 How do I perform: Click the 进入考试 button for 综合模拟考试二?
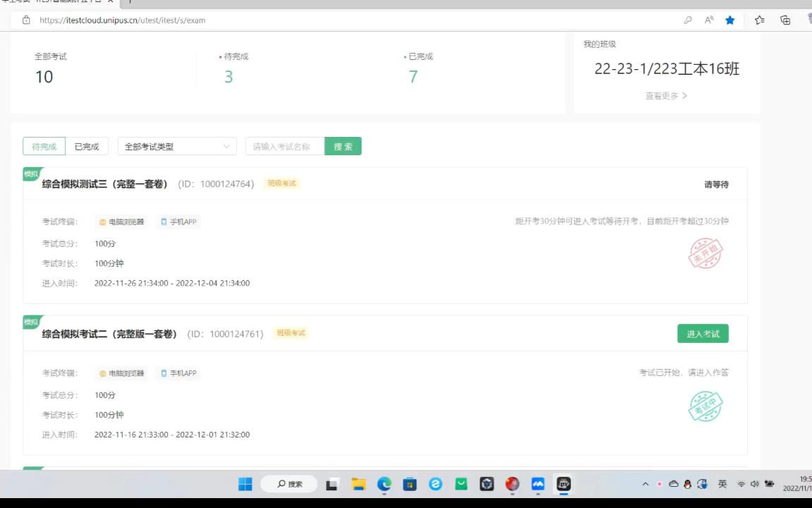pyautogui.click(x=703, y=333)
